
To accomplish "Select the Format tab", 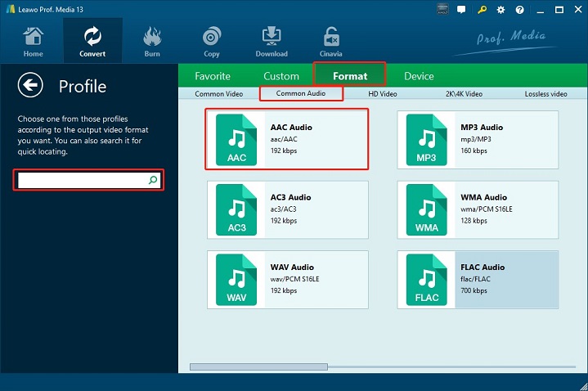I will [350, 76].
